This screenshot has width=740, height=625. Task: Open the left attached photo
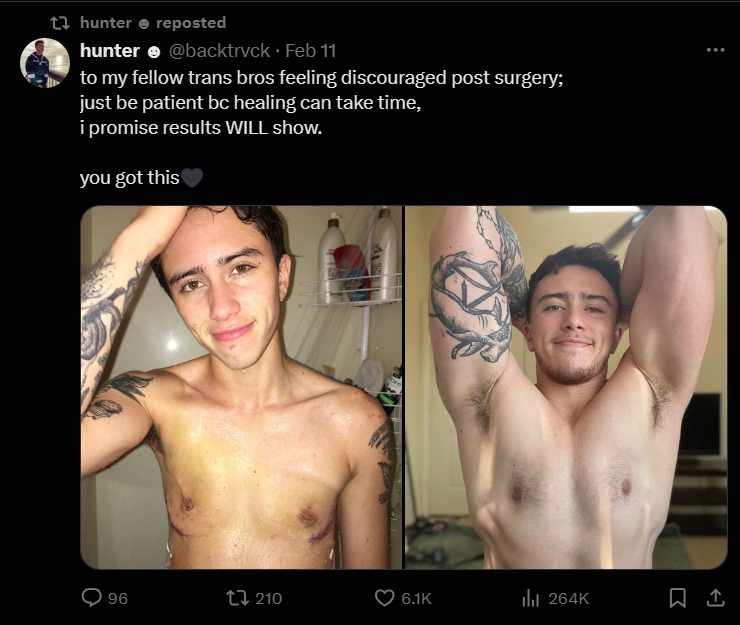tap(241, 387)
